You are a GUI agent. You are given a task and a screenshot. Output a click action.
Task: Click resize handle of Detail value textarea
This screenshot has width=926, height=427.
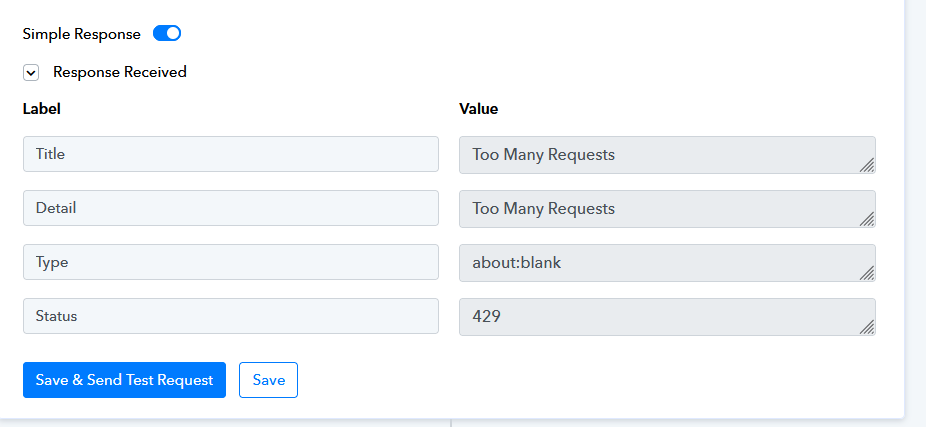tap(867, 219)
